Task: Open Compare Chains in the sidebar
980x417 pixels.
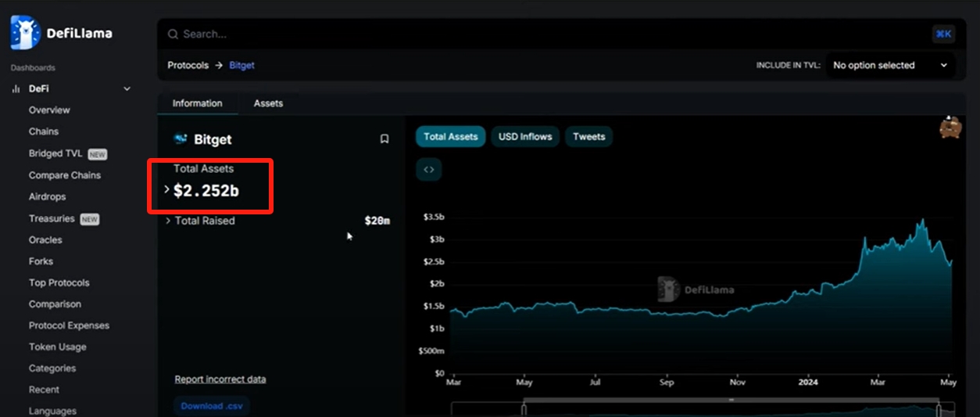Action: [65, 175]
